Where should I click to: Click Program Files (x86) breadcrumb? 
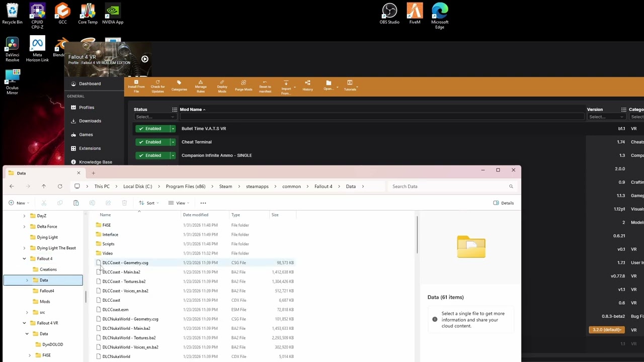point(186,187)
